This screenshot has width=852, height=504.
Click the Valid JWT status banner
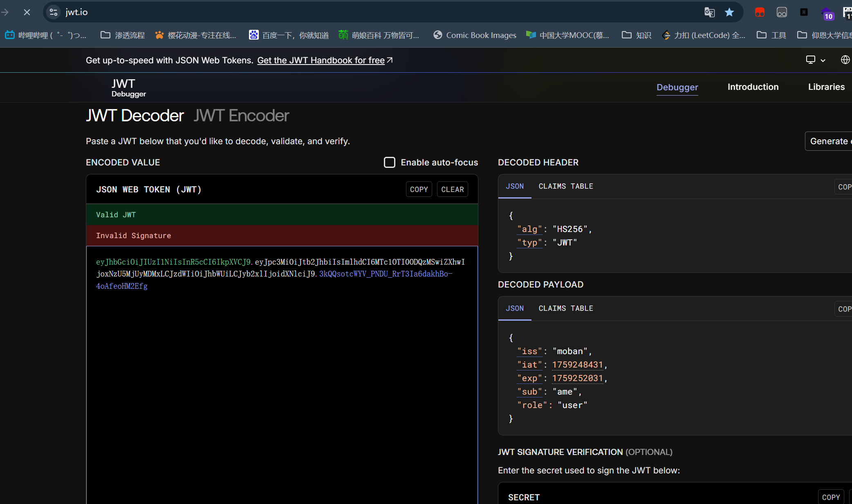coord(282,215)
